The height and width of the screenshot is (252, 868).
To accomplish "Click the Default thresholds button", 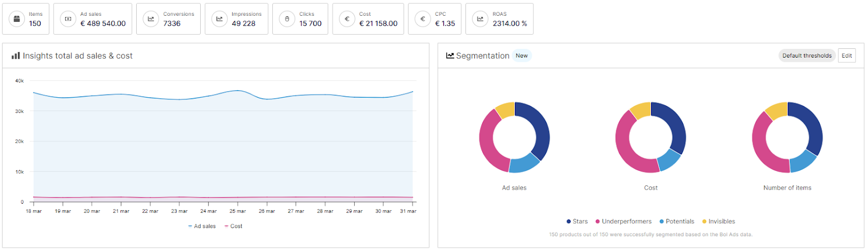I will coord(807,55).
